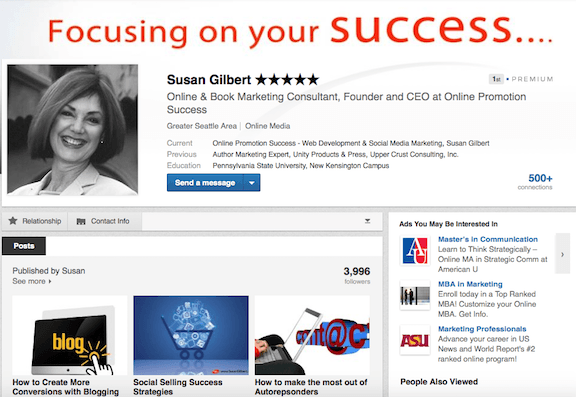Click the Master's in Communication ad link

(488, 239)
